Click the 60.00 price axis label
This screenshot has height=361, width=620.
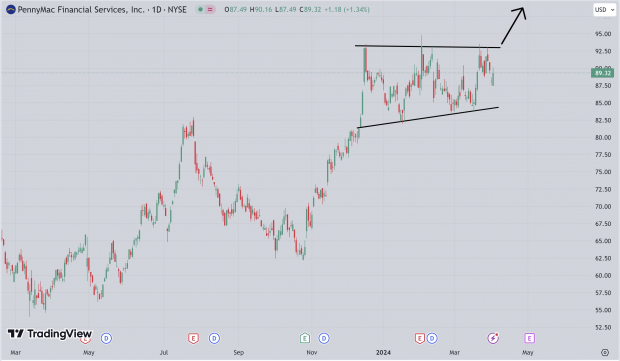pyautogui.click(x=603, y=276)
